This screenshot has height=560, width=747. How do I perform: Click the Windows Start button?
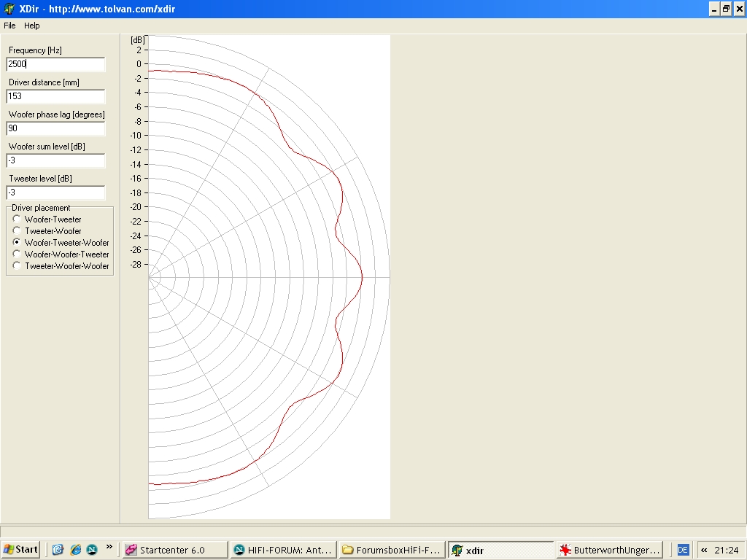tap(20, 550)
